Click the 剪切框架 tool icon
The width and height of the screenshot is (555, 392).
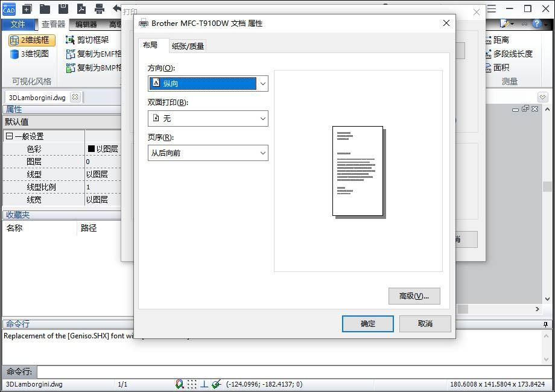tap(70, 40)
